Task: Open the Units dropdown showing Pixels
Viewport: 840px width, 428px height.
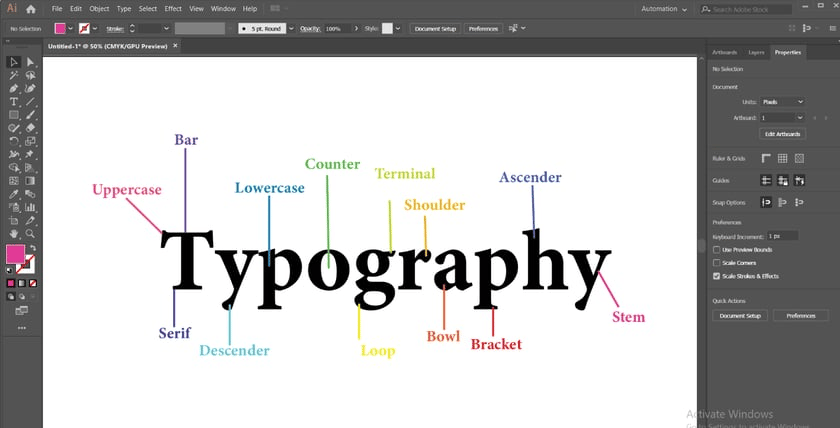Action: pyautogui.click(x=783, y=102)
